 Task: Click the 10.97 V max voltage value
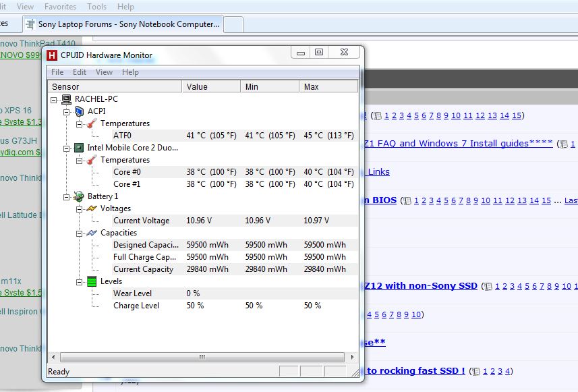(x=316, y=221)
